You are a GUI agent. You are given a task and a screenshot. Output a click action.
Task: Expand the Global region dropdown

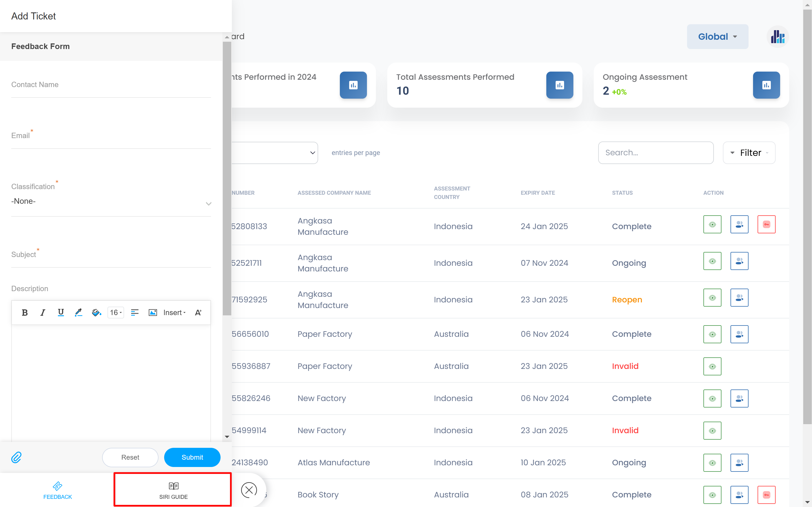click(x=718, y=37)
